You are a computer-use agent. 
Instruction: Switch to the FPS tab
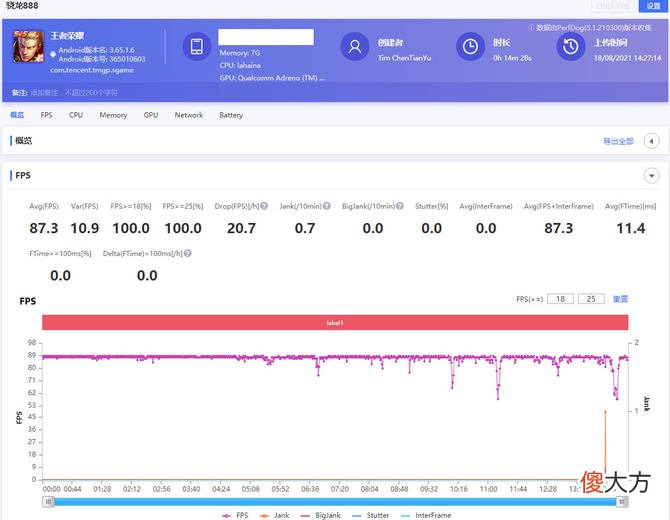(x=46, y=115)
